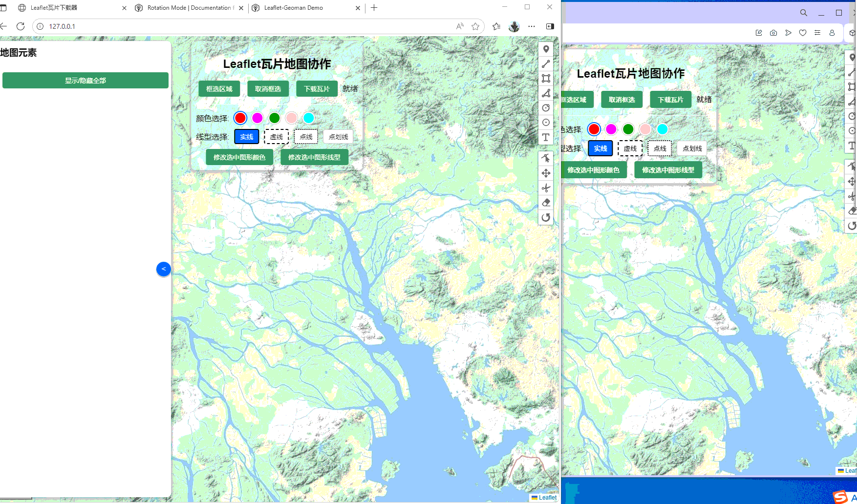
Task: Close the Rotation Mode Documentation tab
Action: pos(241,8)
